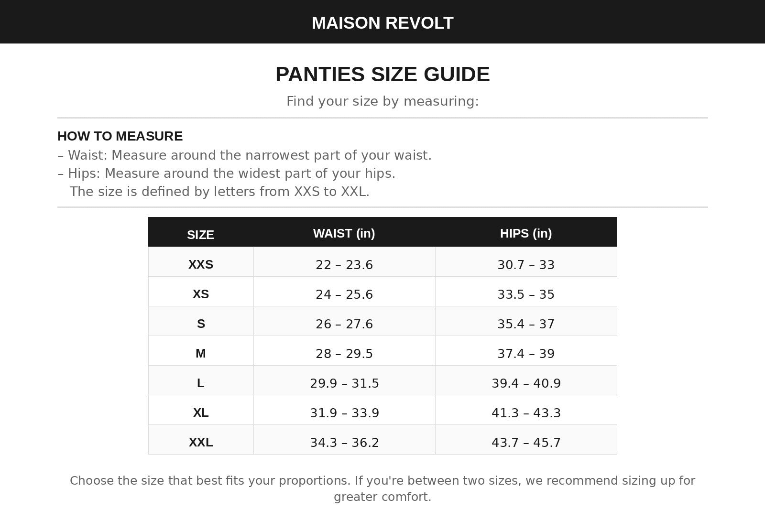The image size is (765, 532).
Task: Click waist value 34.3 – 36.2
Action: point(344,443)
